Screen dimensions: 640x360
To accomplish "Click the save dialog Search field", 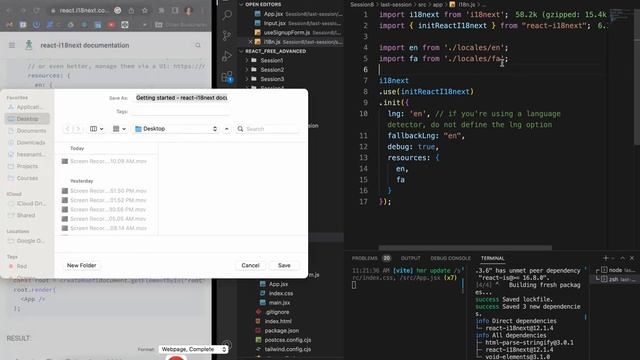I will click(x=268, y=129).
